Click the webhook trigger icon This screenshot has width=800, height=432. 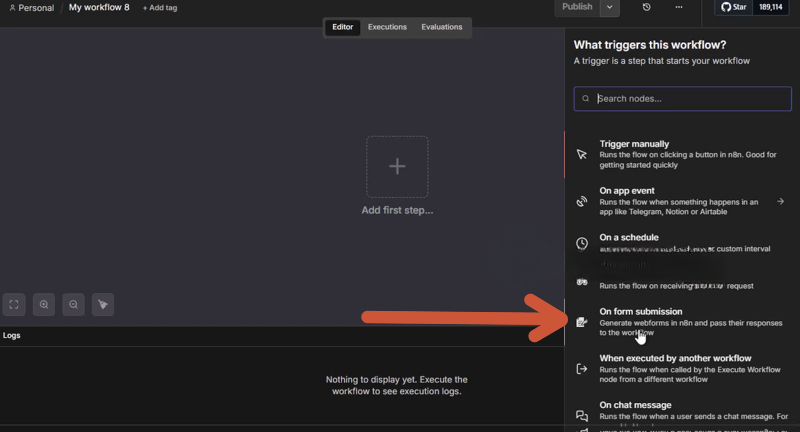582,282
